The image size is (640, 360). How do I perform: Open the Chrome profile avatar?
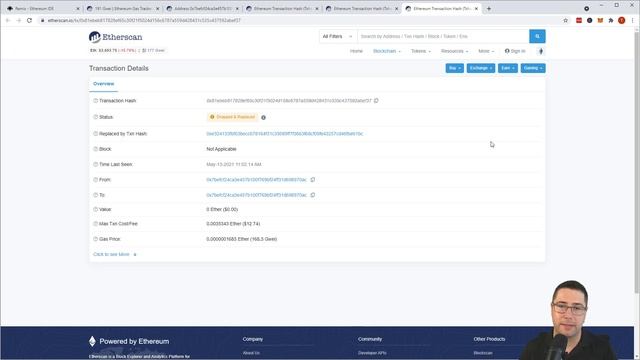click(621, 20)
